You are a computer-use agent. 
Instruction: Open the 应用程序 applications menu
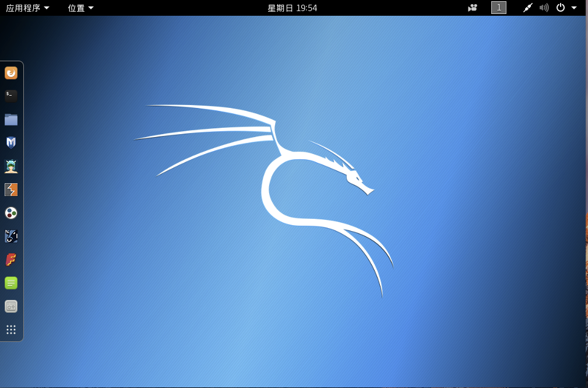[27, 8]
